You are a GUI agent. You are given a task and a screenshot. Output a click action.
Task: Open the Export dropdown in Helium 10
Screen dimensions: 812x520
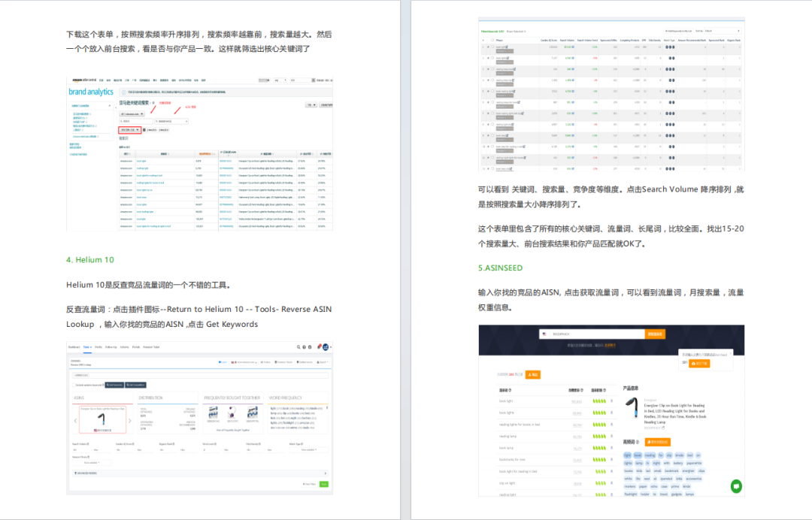click(x=323, y=362)
